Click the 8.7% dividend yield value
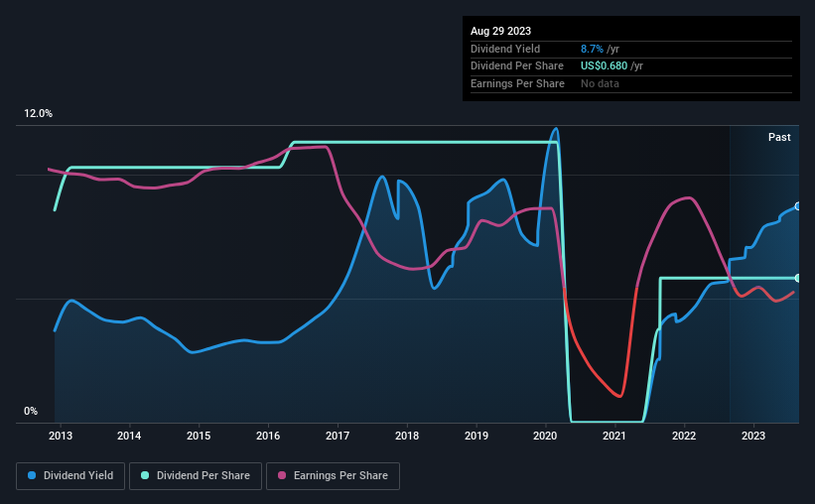 tap(592, 49)
